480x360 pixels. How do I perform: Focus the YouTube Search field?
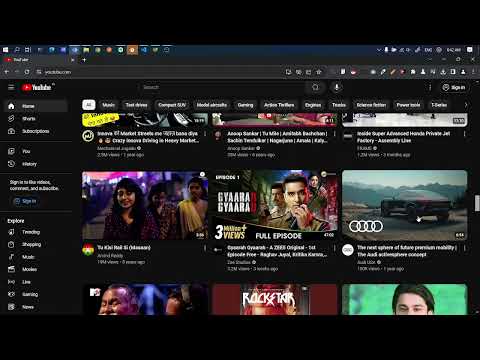point(222,87)
